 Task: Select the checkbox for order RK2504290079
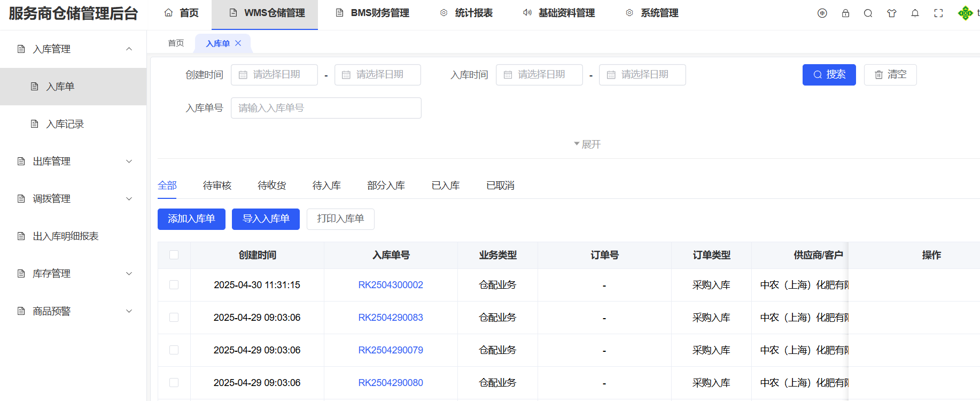(174, 350)
